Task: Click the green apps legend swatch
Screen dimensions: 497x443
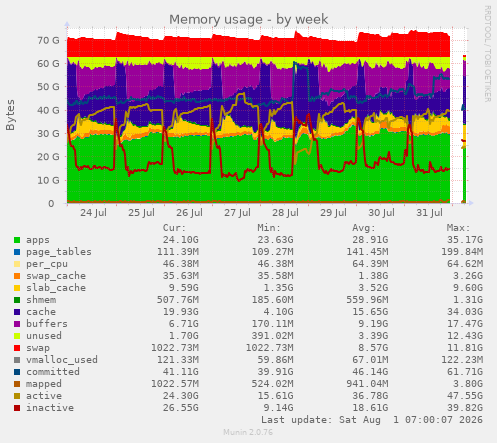Action: point(17,240)
